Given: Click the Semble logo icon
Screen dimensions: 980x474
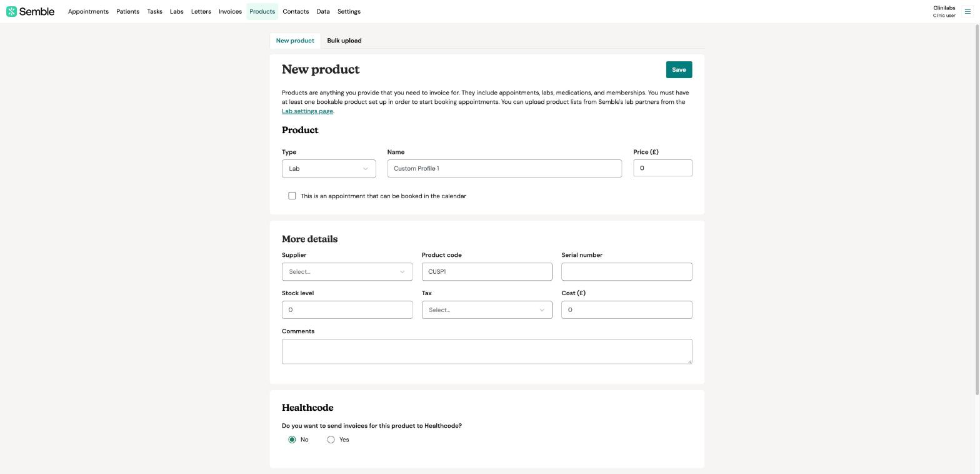Looking at the screenshot, I should pyautogui.click(x=11, y=12).
